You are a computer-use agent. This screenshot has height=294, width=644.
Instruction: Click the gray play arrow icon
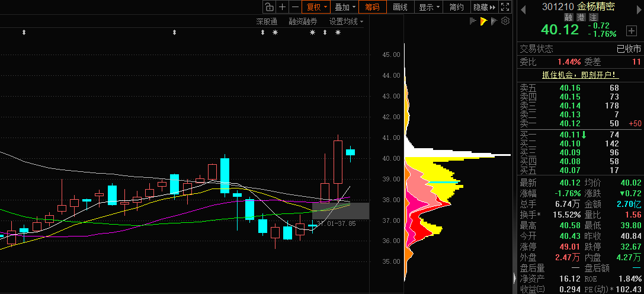[494, 21]
